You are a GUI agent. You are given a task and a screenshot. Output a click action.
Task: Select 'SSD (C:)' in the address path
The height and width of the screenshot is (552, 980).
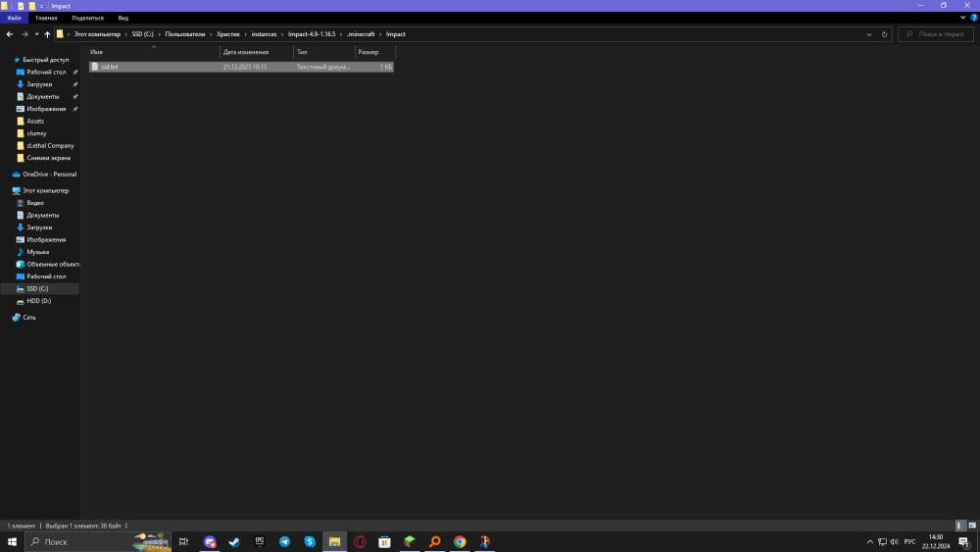[x=142, y=34]
